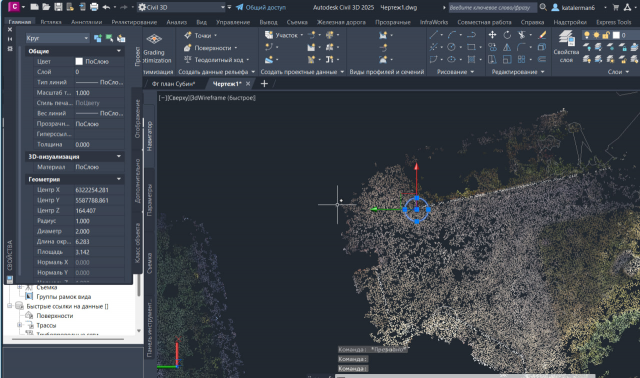Open the Навигатор vertical tab
This screenshot has height=378, width=640.
[149, 136]
